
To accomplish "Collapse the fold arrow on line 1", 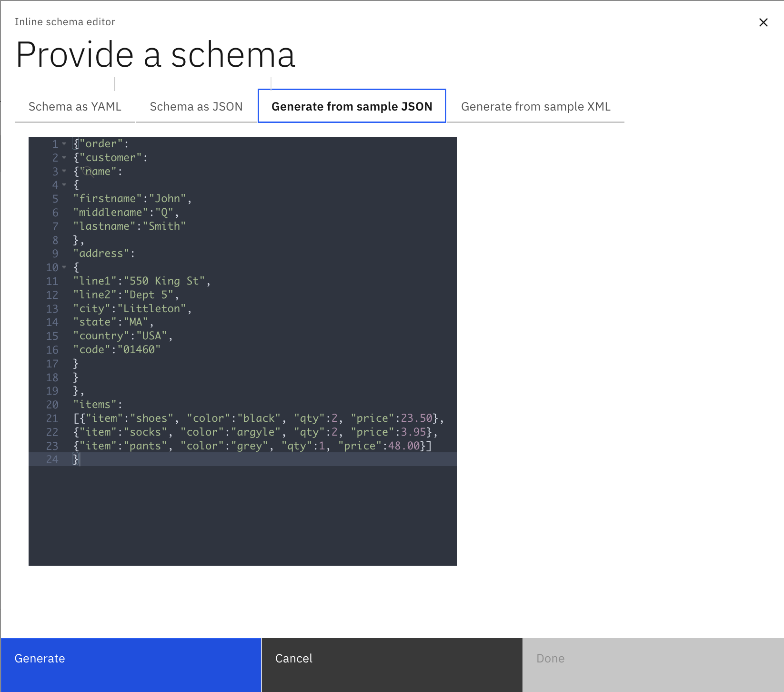I will click(x=64, y=144).
